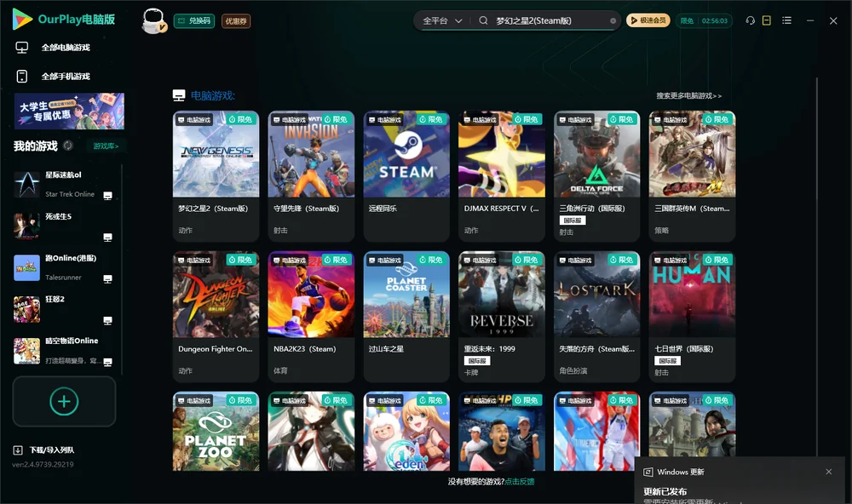Expand the 全平台 platform dropdown
The height and width of the screenshot is (504, 852).
coord(442,20)
